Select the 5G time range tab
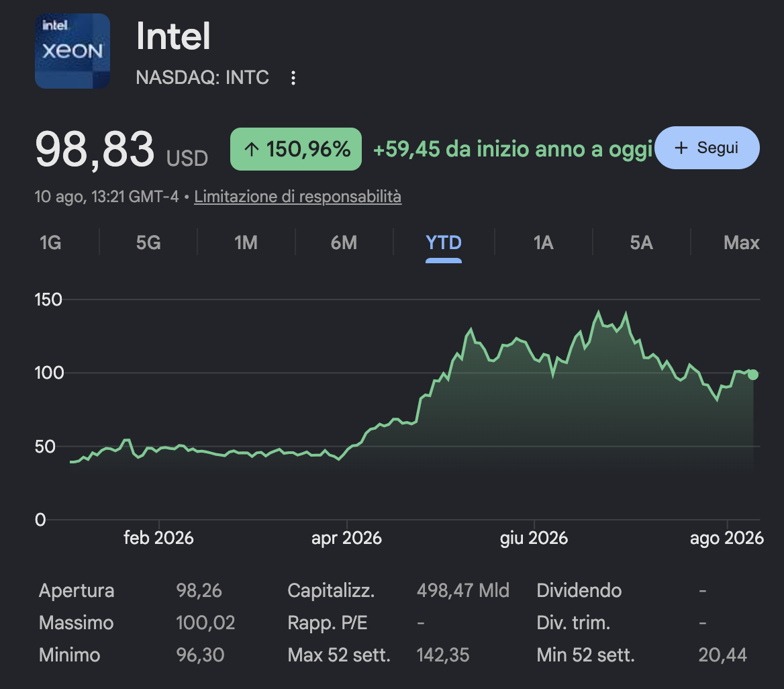The height and width of the screenshot is (689, 784). (x=148, y=242)
